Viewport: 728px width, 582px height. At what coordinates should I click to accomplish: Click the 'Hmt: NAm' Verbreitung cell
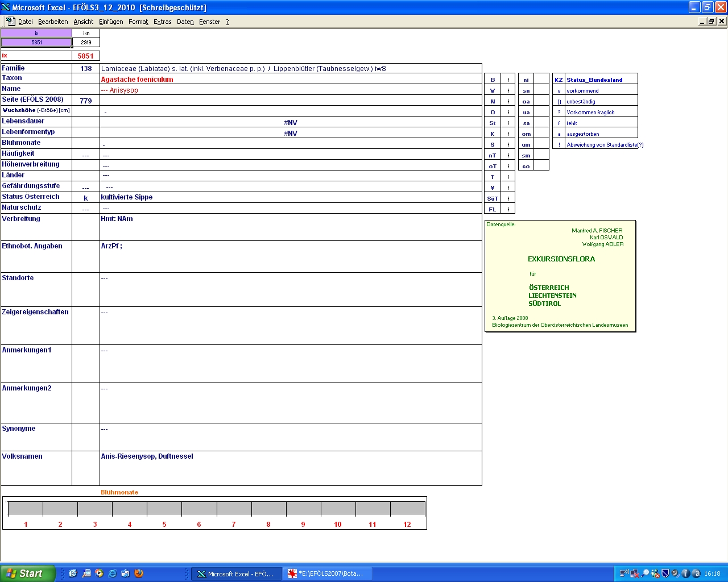coord(291,227)
